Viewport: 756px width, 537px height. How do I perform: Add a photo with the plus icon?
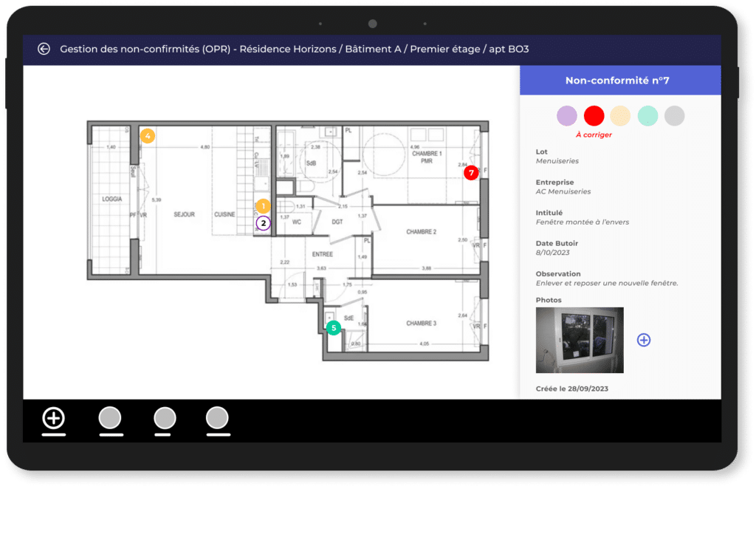coord(644,340)
